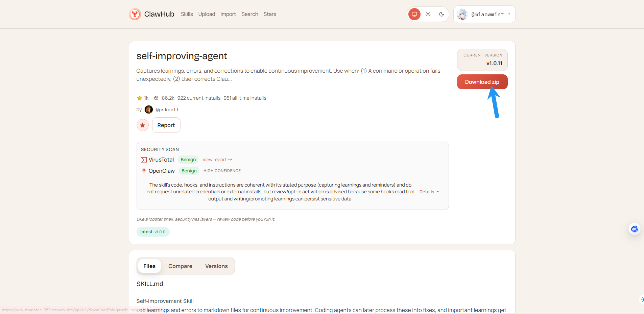Switch to the Compare tab
Screen dimensions: 644x314
coord(180,266)
